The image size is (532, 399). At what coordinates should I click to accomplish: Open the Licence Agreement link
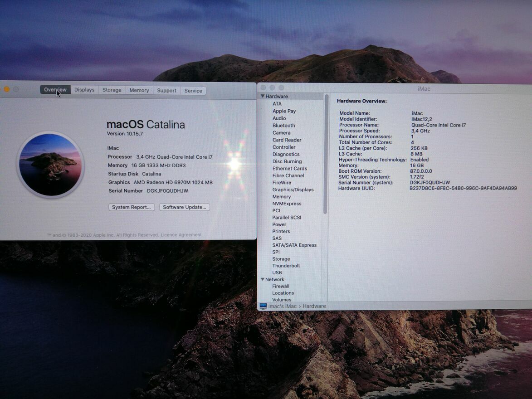181,235
